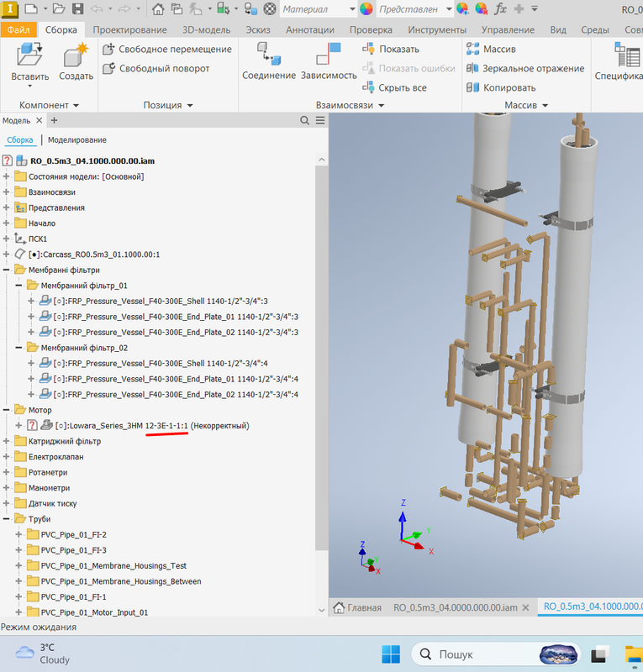
Task: Open the Спецификация bill of materials icon
Action: coord(628,55)
